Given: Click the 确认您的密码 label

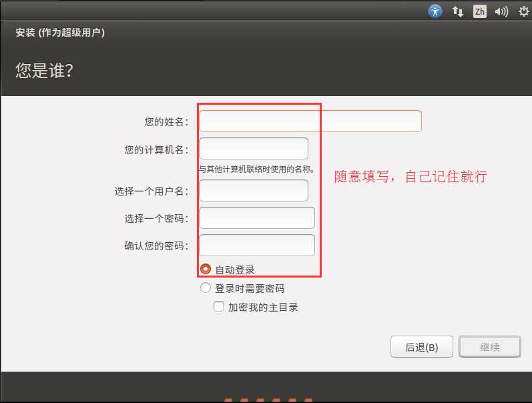Looking at the screenshot, I should (x=156, y=246).
